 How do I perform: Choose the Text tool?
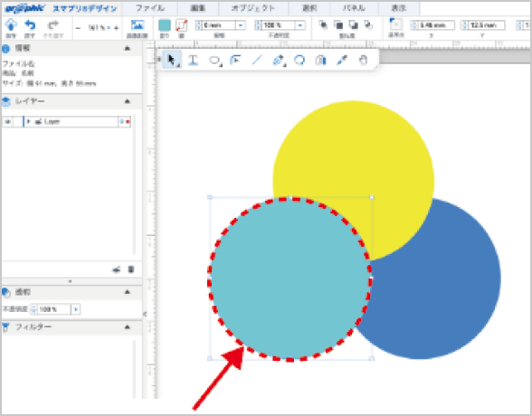click(x=193, y=60)
